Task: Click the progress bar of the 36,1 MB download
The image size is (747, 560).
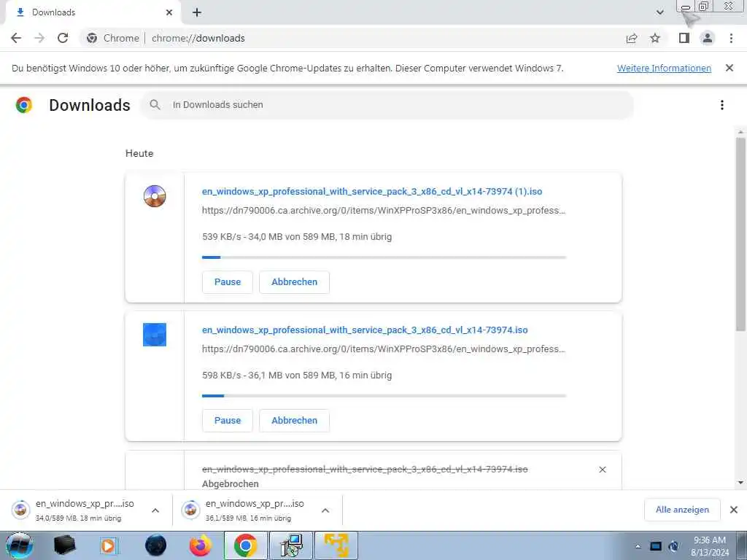Action: 384,396
